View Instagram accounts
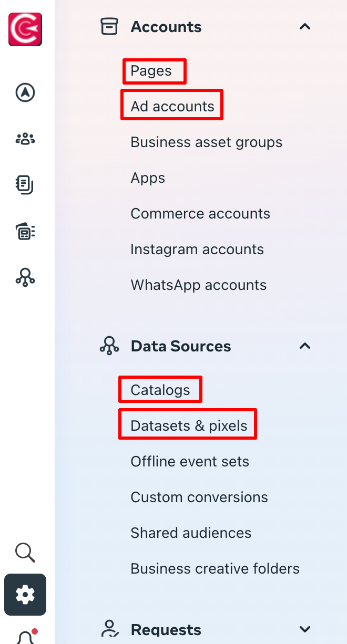This screenshot has width=347, height=644. [197, 249]
